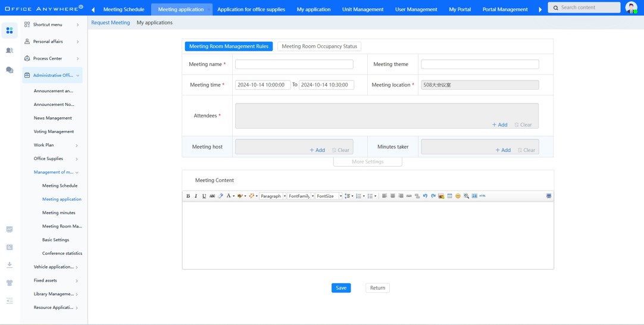Click the download arrow icon in the left rail

click(x=10, y=265)
